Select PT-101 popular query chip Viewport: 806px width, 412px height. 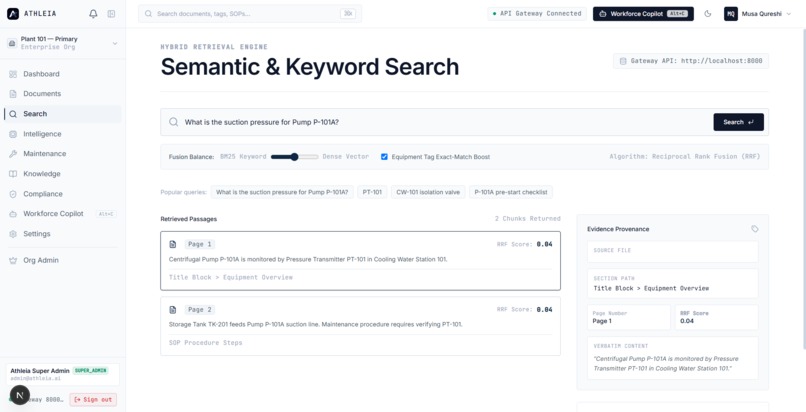[x=372, y=192]
